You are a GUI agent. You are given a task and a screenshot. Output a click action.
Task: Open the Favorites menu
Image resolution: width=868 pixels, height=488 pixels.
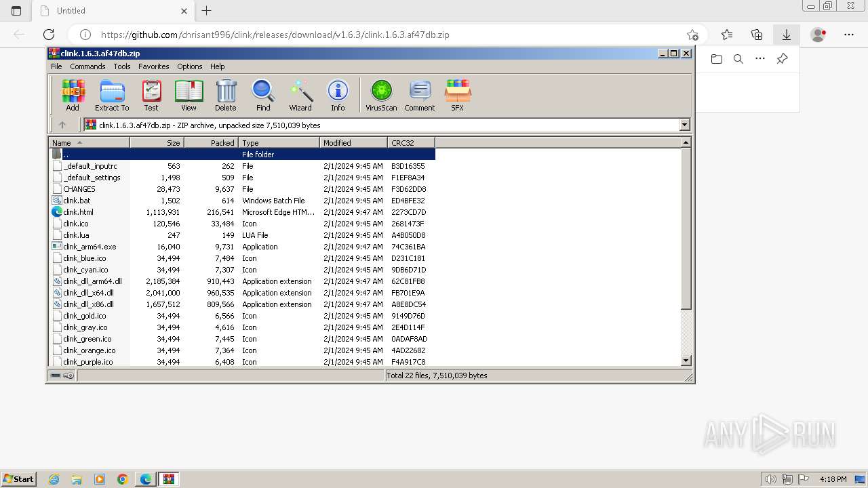click(154, 66)
